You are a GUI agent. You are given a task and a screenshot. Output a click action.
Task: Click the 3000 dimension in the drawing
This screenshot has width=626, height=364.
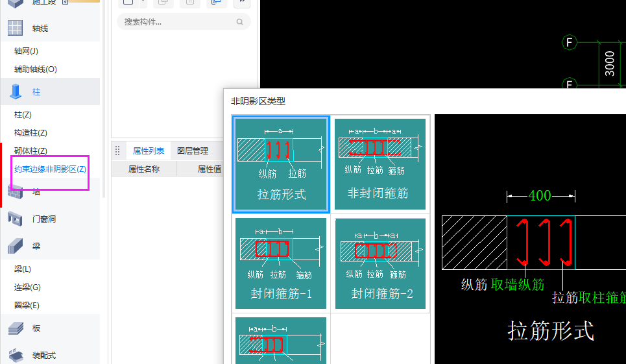pos(609,64)
